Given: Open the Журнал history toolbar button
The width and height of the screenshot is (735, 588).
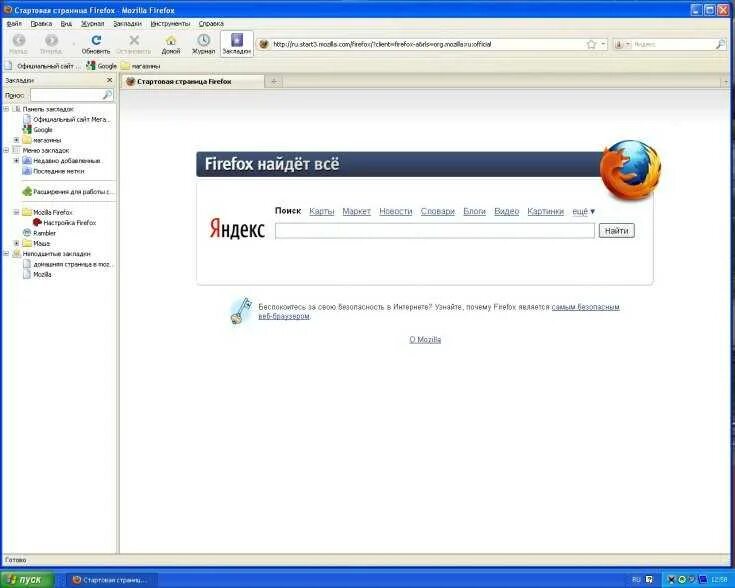Looking at the screenshot, I should pyautogui.click(x=203, y=44).
